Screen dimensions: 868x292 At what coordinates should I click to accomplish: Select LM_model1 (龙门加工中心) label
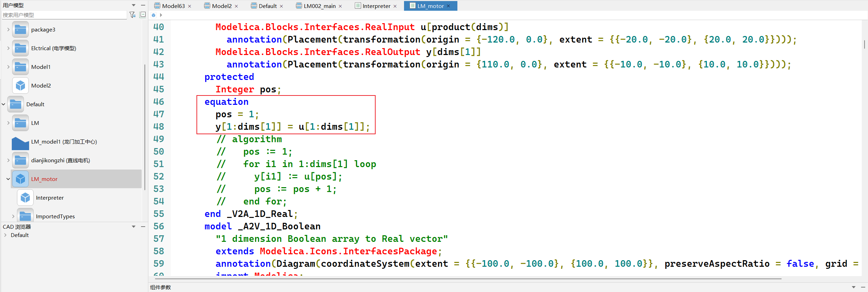(x=64, y=142)
